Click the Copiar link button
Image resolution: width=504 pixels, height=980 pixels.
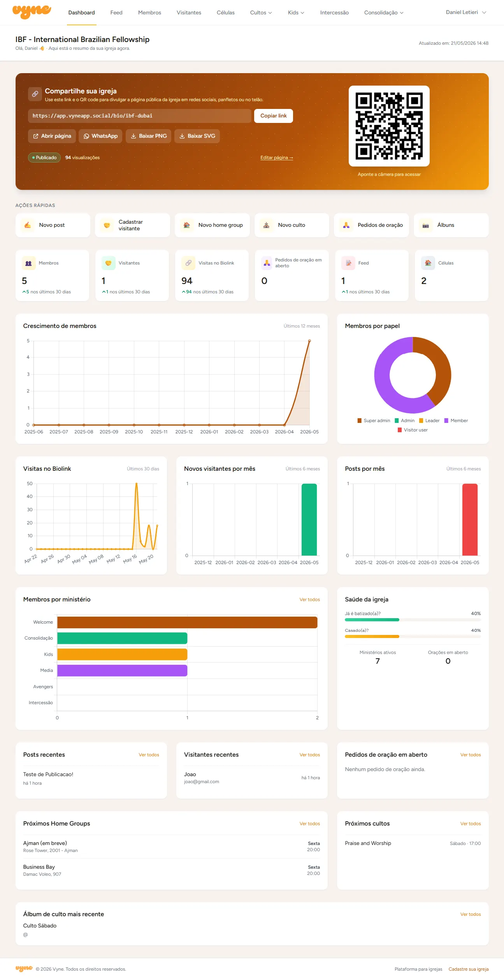[x=274, y=116]
